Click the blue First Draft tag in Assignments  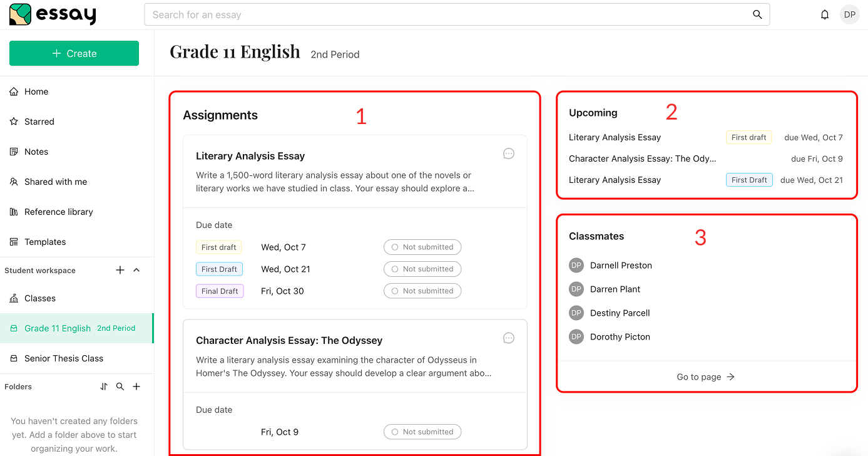[219, 269]
